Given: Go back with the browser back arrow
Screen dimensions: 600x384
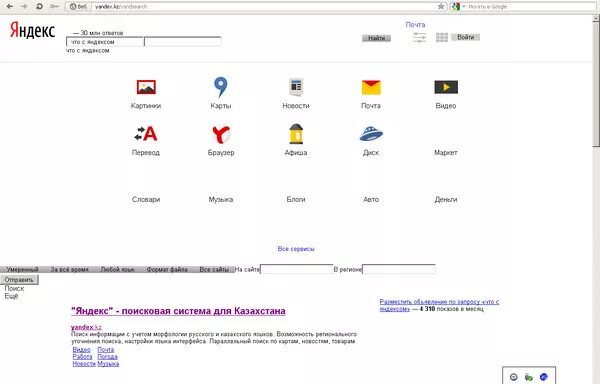Looking at the screenshot, I should click(10, 7).
